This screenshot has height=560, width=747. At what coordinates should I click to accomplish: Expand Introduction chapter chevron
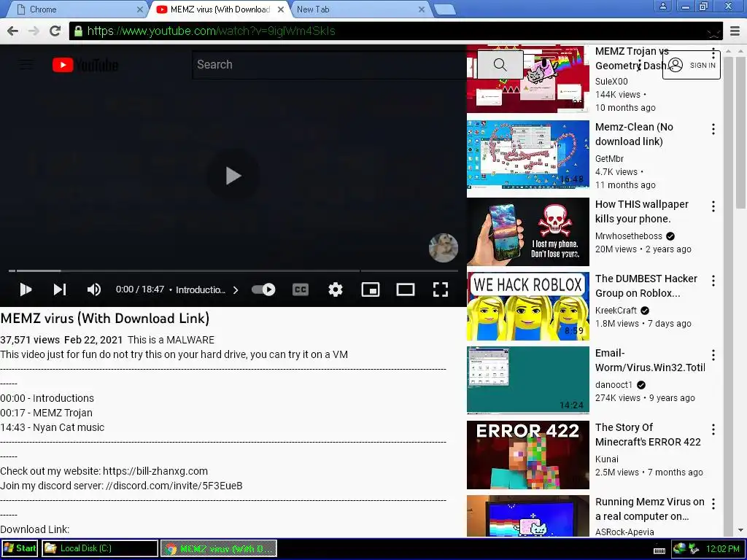pyautogui.click(x=236, y=290)
